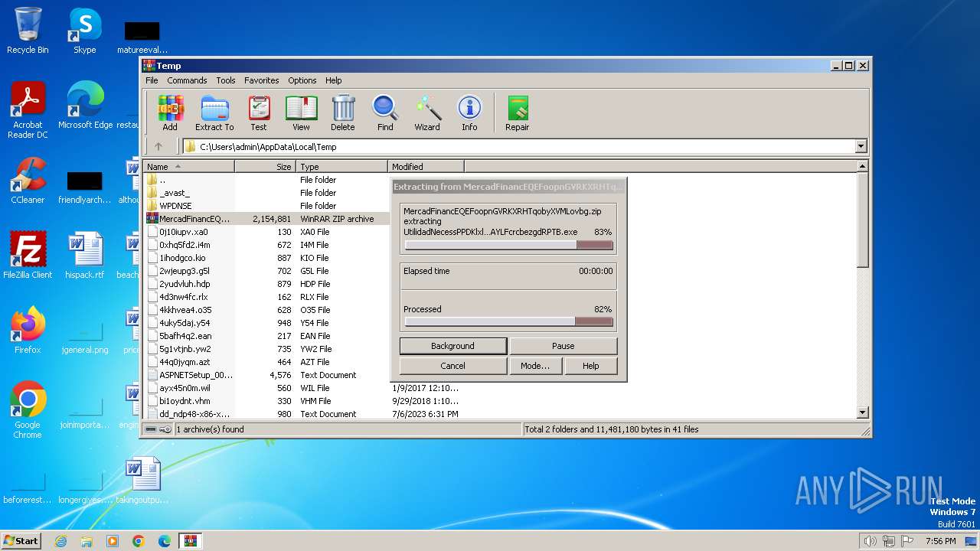980x551 pixels.
Task: Open the Tools menu
Action: 226,80
